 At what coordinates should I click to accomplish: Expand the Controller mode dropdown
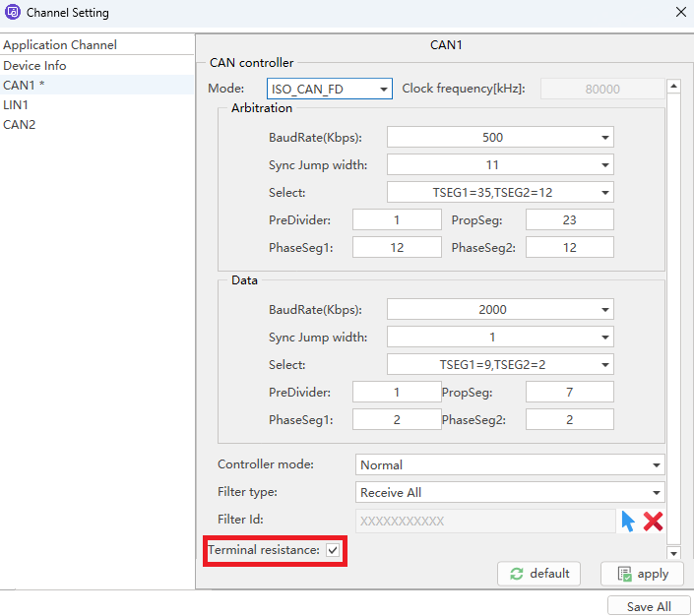click(509, 464)
